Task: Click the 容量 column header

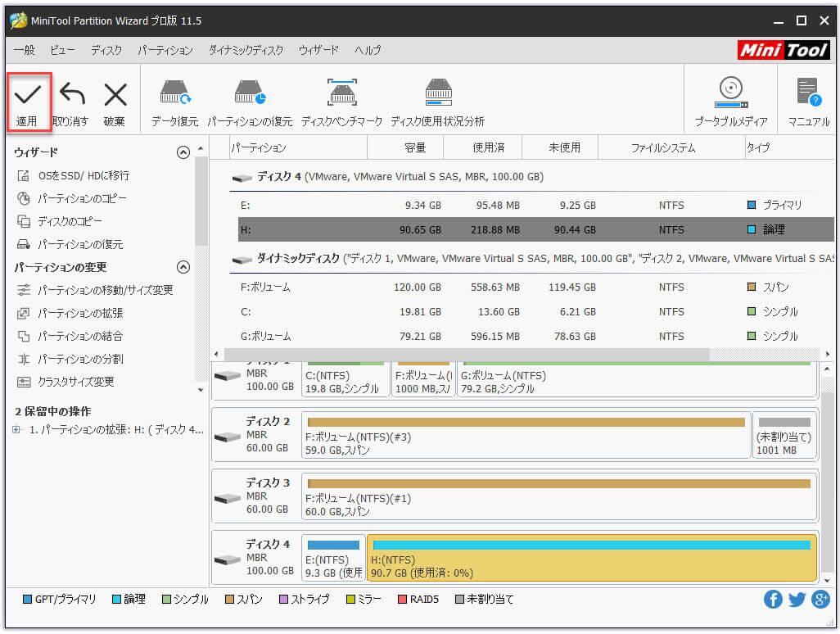Action: click(415, 148)
